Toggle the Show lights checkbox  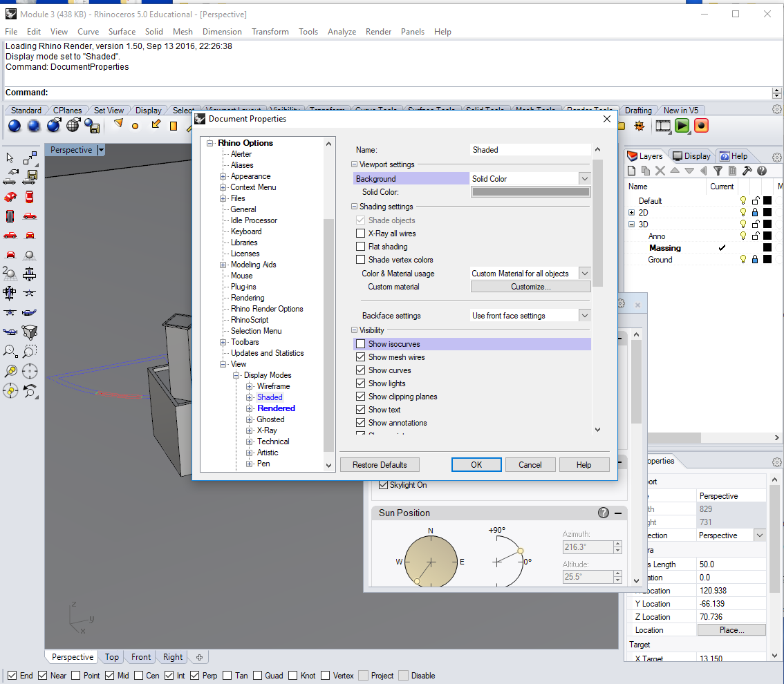pos(360,383)
